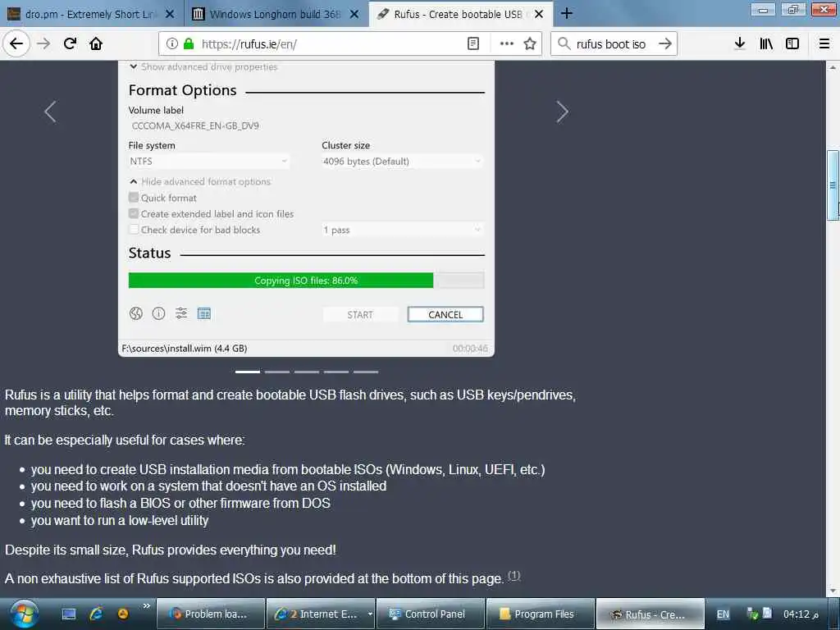Close the Windows Longhorn build tab

[x=354, y=14]
